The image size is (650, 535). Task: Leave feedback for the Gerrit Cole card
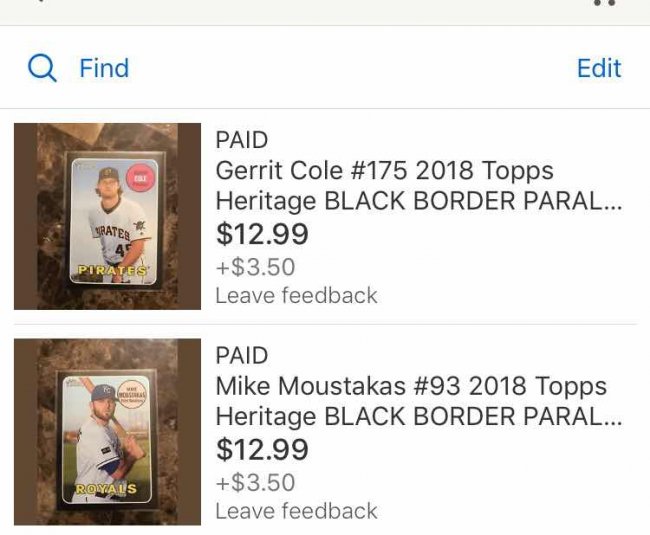coord(296,295)
